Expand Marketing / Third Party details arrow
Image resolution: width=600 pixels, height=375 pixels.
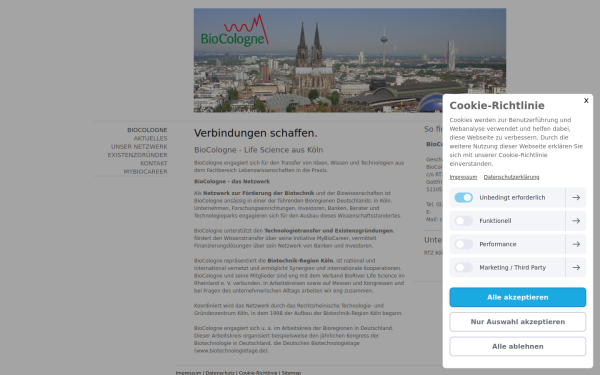576,267
